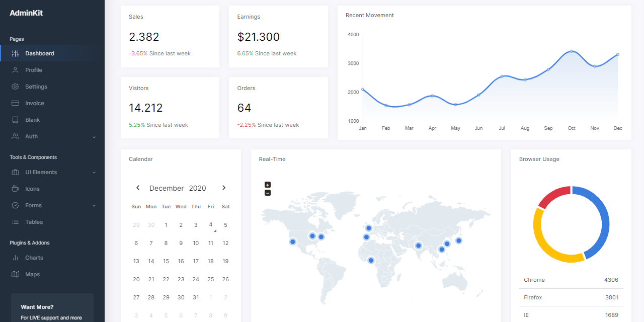
Task: Click the Sales value 2.382
Action: 144,37
